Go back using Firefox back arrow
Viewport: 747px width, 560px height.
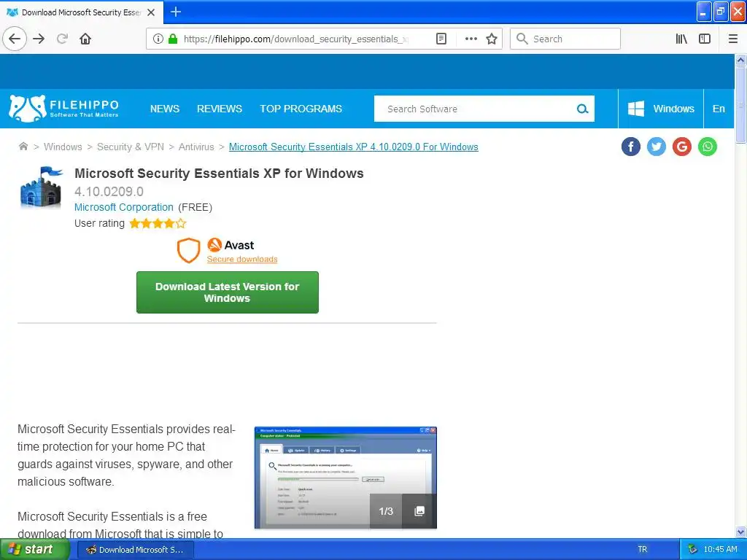click(x=15, y=39)
